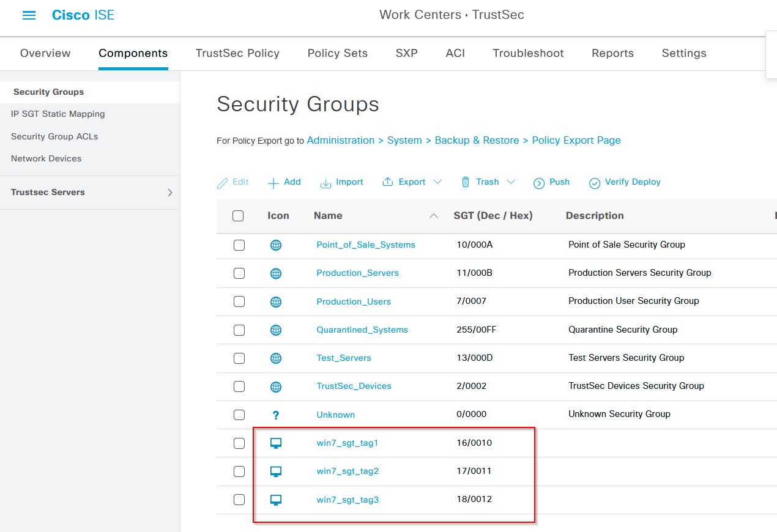Open the Troubleshoot tab
Image resolution: width=777 pixels, height=532 pixels.
529,53
